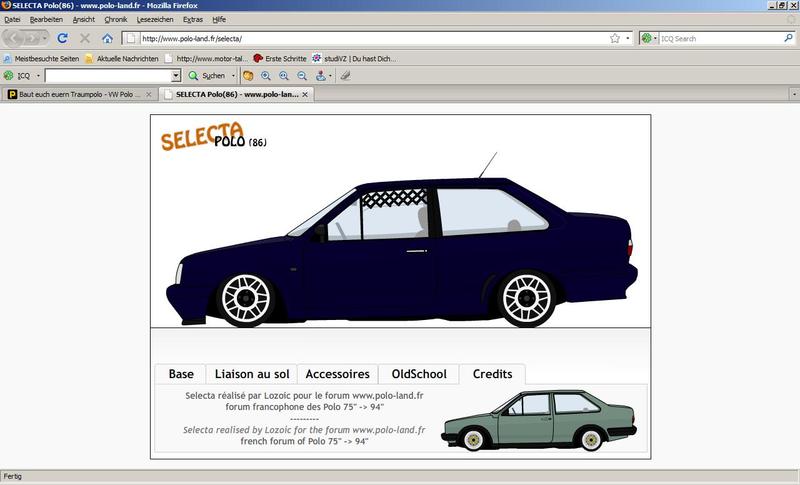Image resolution: width=800 pixels, height=485 pixels.
Task: Open Aktuelle Nachrichten bookmark
Action: tap(122, 59)
